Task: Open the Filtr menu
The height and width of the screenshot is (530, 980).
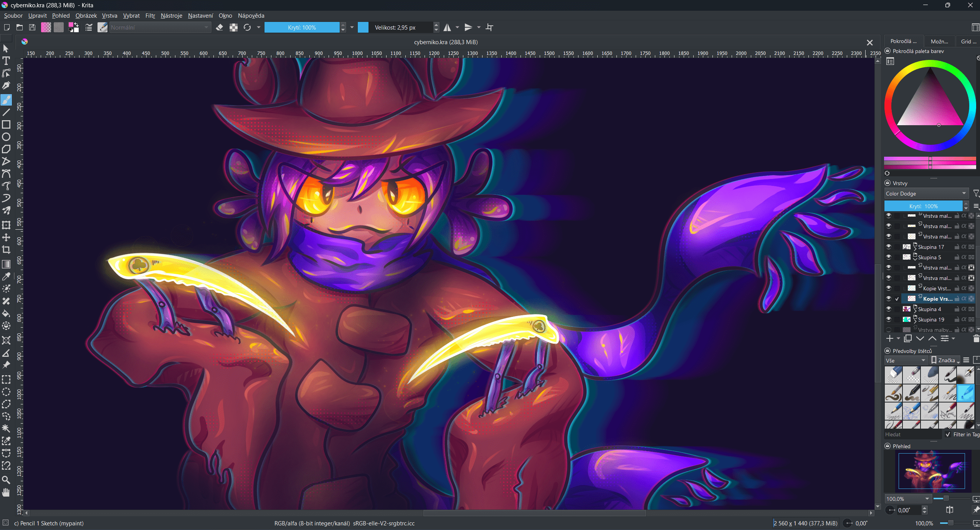Action: (149, 16)
